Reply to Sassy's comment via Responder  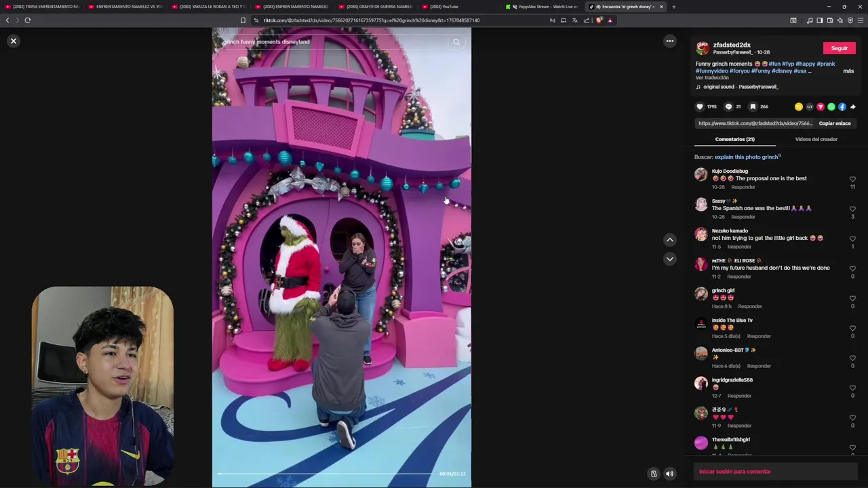pos(743,217)
